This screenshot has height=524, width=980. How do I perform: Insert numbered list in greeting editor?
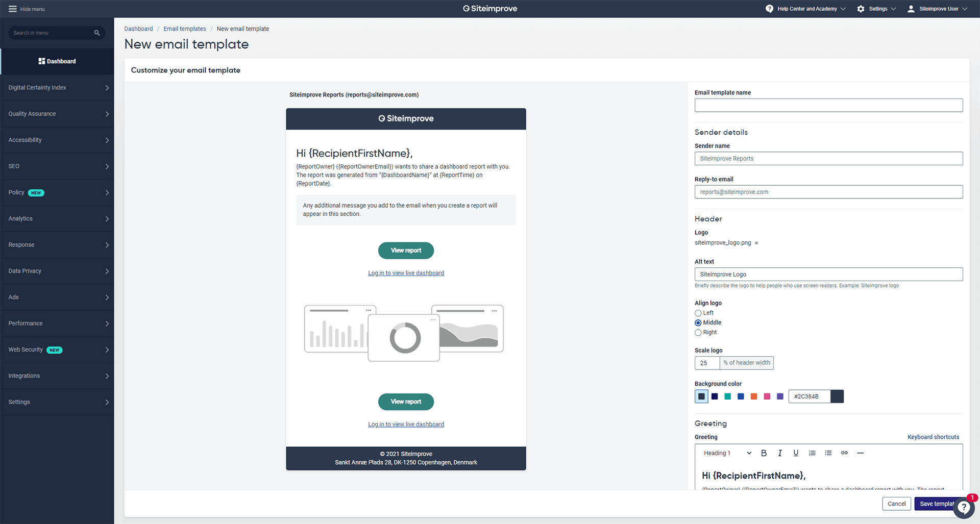pos(812,453)
